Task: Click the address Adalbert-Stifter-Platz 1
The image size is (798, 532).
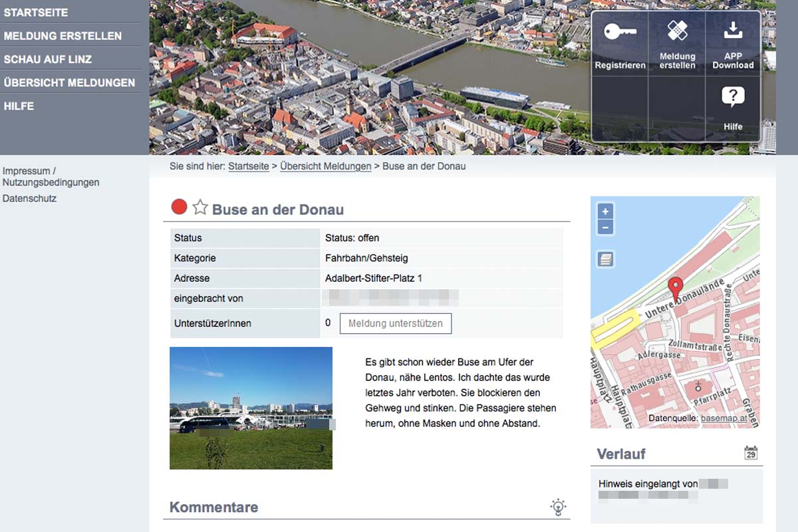Action: click(x=374, y=278)
